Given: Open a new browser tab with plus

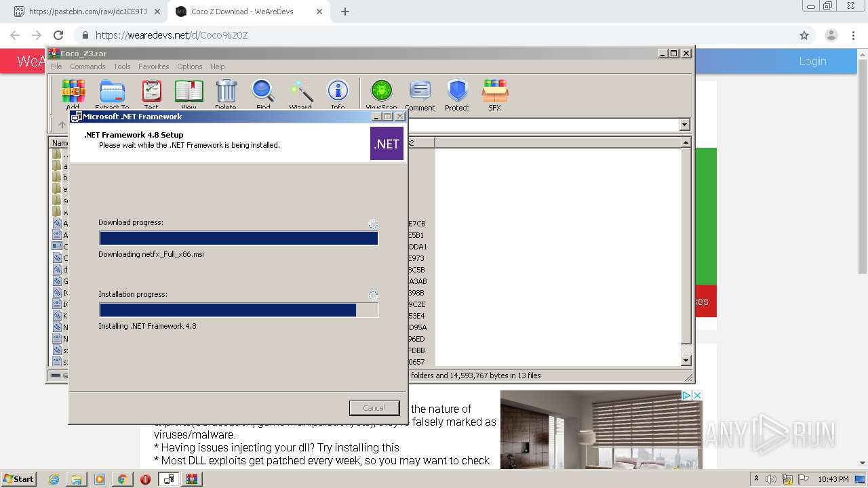Looking at the screenshot, I should [x=345, y=12].
